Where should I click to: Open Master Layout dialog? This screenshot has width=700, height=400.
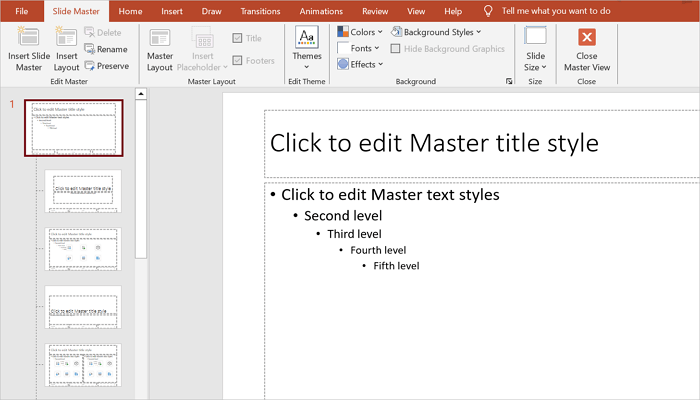(160, 49)
